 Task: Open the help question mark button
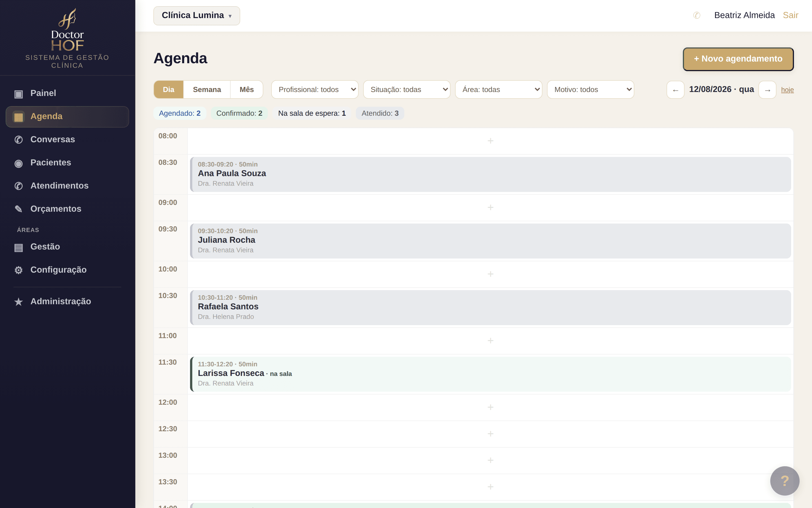tap(784, 480)
